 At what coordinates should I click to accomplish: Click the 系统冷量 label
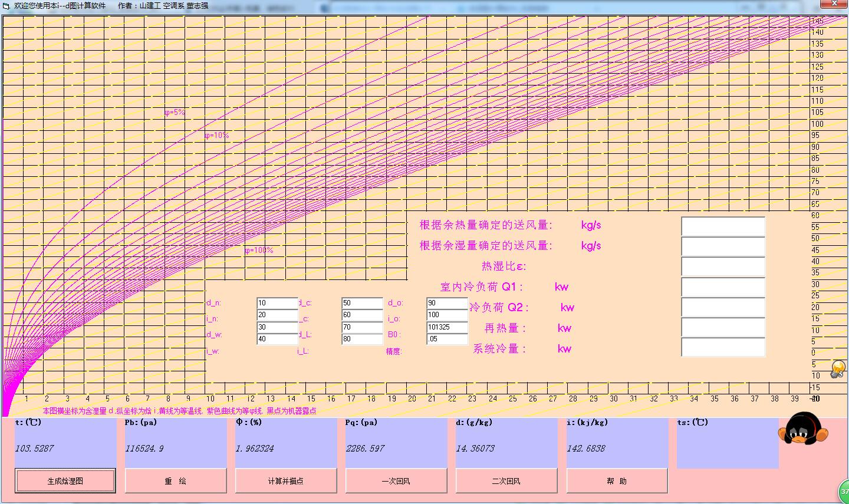click(x=499, y=348)
